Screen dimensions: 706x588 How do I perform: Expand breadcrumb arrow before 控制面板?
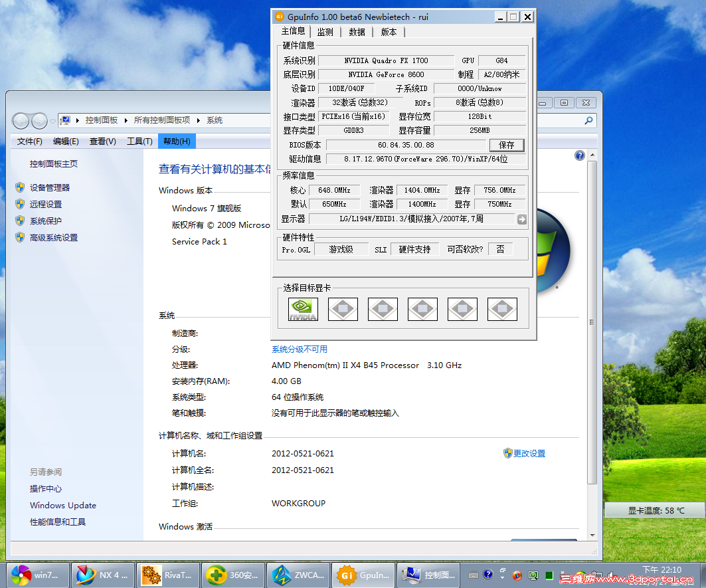[78, 120]
